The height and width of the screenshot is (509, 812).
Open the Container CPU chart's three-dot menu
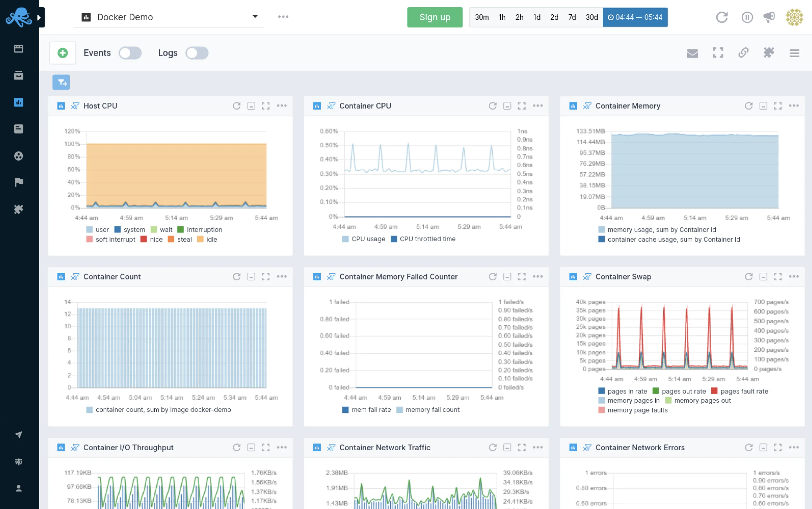[537, 106]
